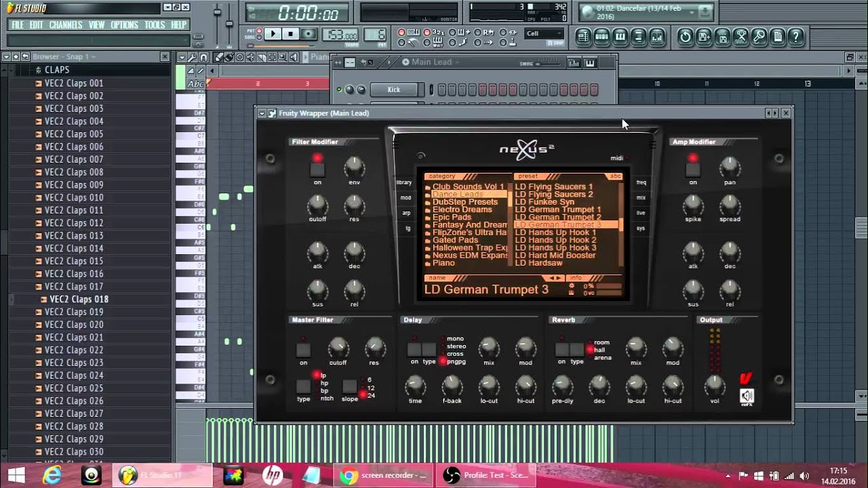Click the abc sort button above presets
Screen dimensions: 868x488
(x=615, y=176)
